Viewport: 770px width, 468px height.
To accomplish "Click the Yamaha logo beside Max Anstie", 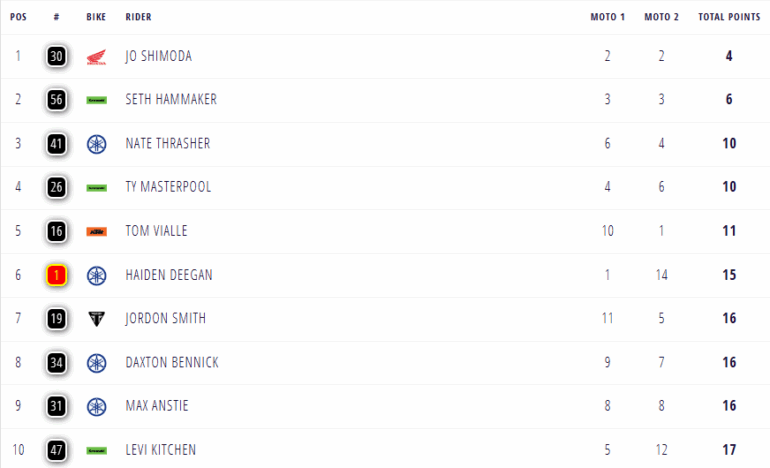I will pos(96,406).
